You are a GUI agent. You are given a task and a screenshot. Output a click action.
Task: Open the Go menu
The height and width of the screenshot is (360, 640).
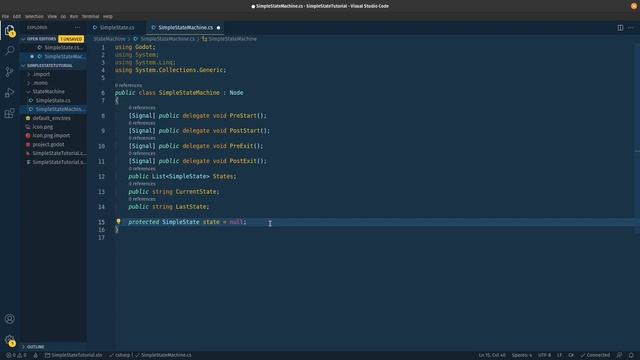point(63,16)
